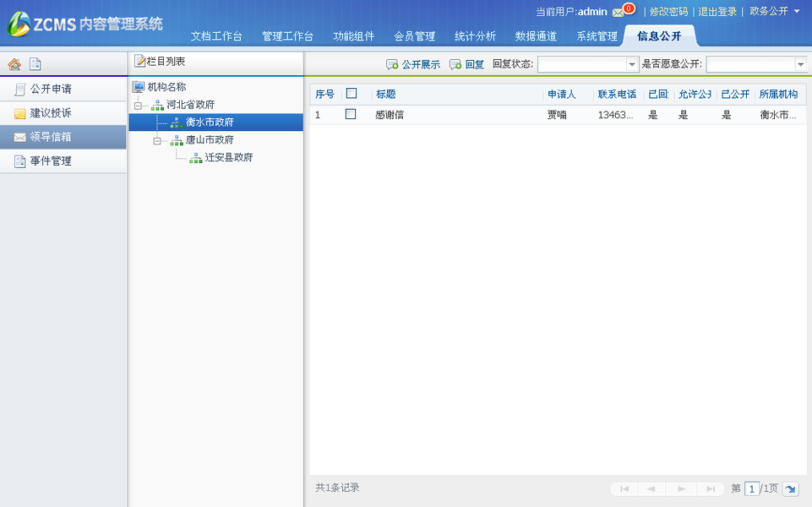Screen dimensions: 812x507
Task: Open the 是否愿意公开 dropdown list
Action: 799,64
